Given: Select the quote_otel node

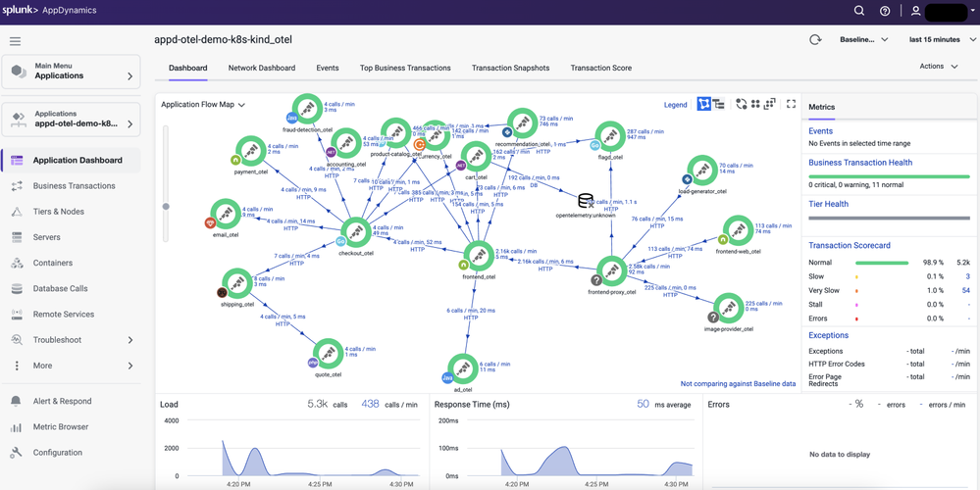Looking at the screenshot, I should 328,354.
